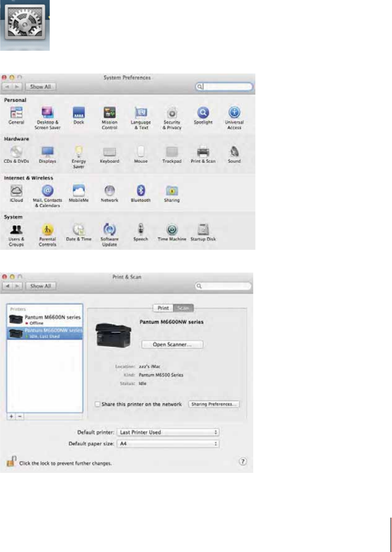Focus search field in Print & Scan window
Viewport: 392px width, 552px height.
pyautogui.click(x=224, y=285)
